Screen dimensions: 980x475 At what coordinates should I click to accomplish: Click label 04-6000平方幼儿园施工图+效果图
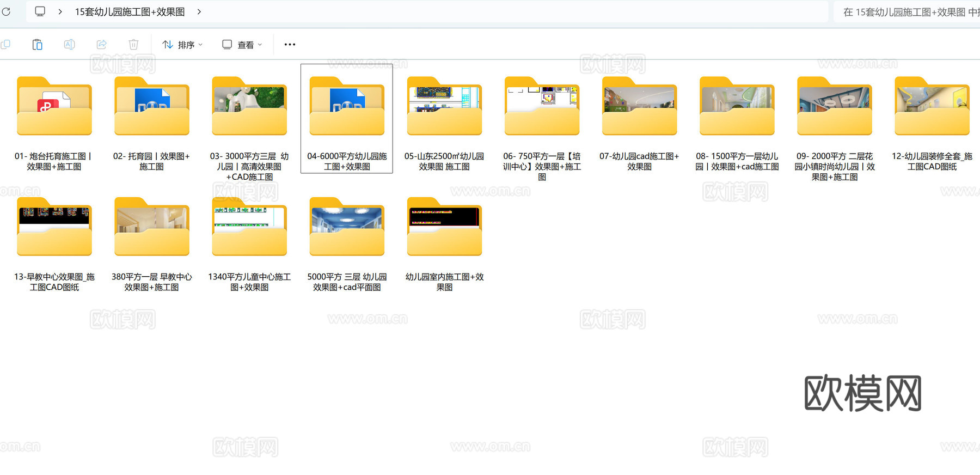[347, 161]
